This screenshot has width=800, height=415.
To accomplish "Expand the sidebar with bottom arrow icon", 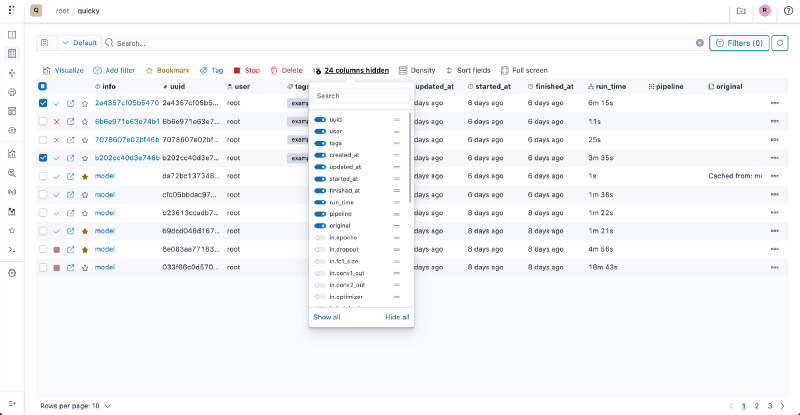I will click(12, 403).
